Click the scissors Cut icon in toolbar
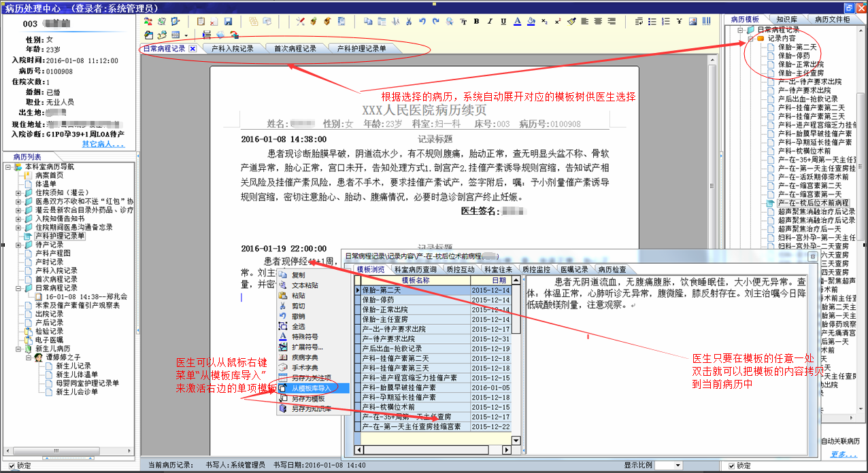868x473 pixels. tap(409, 21)
